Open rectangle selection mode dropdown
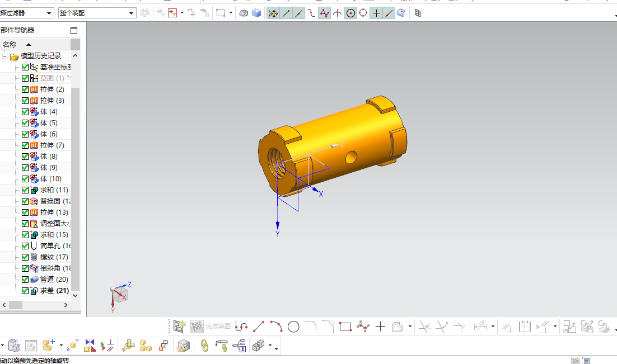This screenshot has height=364, width=617. point(231,13)
